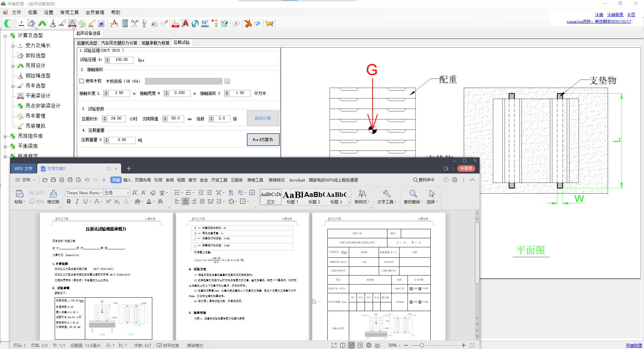Click the Word方案书 button
The width and height of the screenshot is (644, 349).
263,140
